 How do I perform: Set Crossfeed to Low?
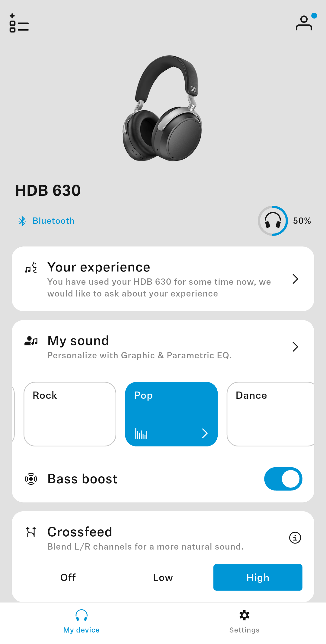163,577
